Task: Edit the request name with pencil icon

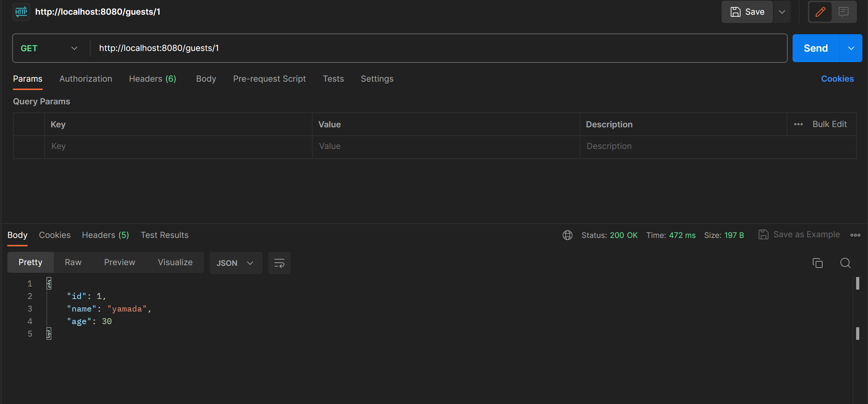Action: [x=820, y=12]
